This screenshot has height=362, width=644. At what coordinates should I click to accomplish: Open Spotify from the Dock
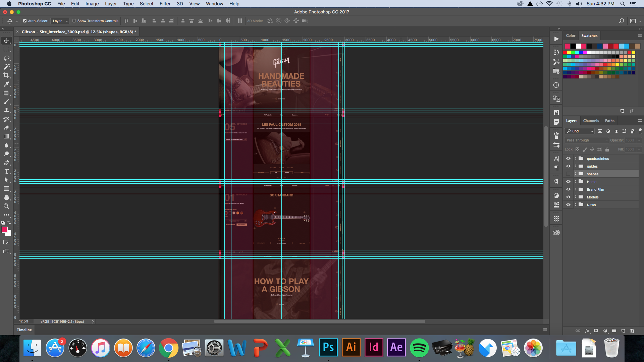pos(419,348)
